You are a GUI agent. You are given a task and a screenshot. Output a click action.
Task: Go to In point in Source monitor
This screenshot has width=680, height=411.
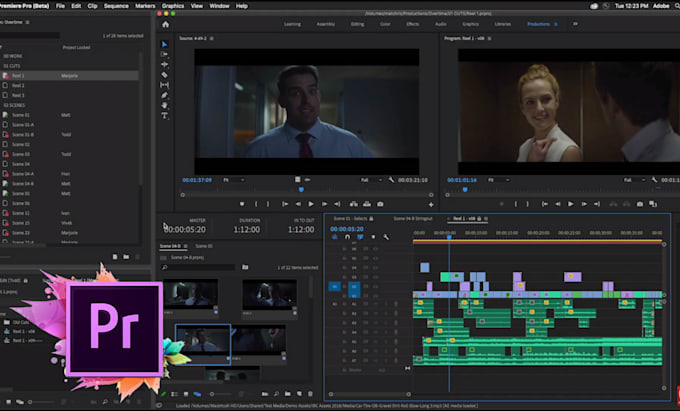285,204
